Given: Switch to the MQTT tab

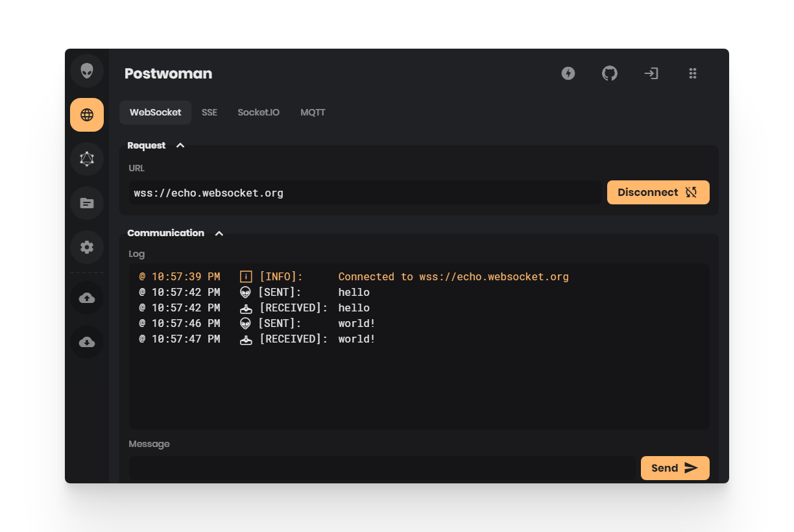Looking at the screenshot, I should pyautogui.click(x=313, y=112).
